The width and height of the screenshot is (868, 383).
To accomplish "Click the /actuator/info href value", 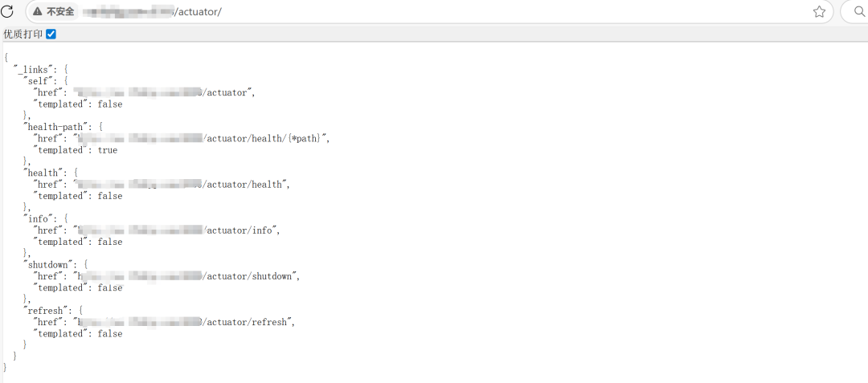I will [x=175, y=230].
